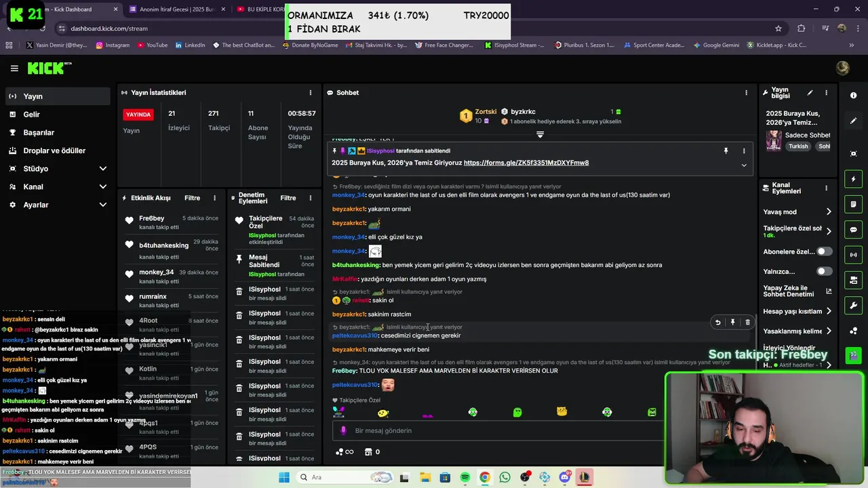Click the info icon in right toolbar
The height and width of the screenshot is (488, 868).
(x=853, y=96)
